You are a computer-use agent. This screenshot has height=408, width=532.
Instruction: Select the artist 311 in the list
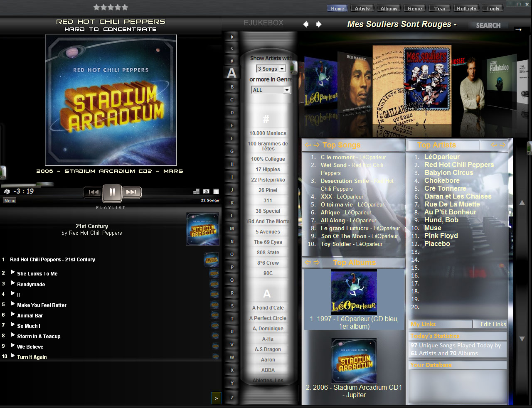coord(268,201)
